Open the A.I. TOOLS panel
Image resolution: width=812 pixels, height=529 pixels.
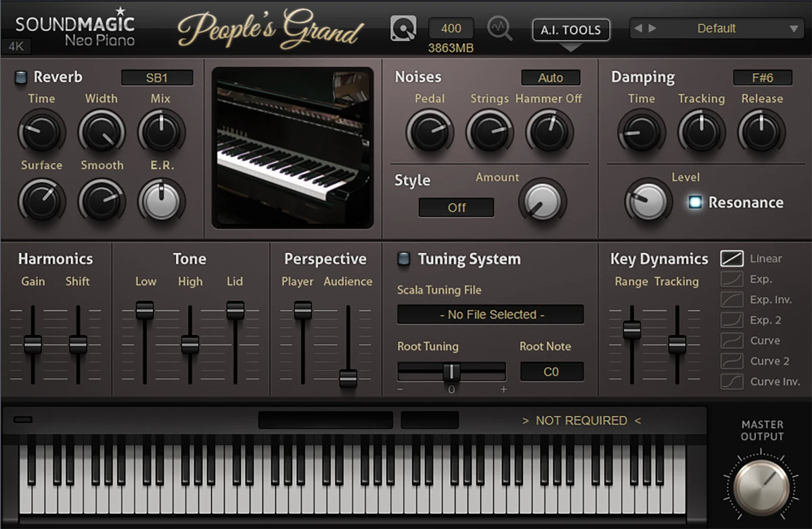point(571,30)
